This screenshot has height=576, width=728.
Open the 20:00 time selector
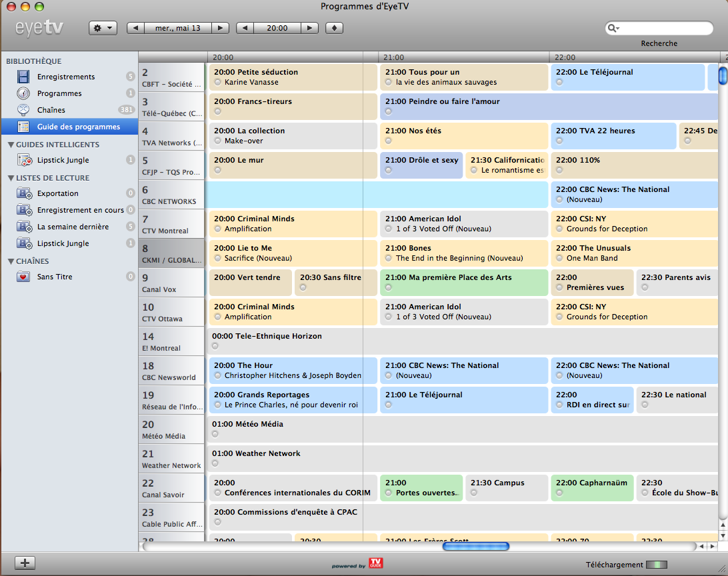[x=277, y=28]
